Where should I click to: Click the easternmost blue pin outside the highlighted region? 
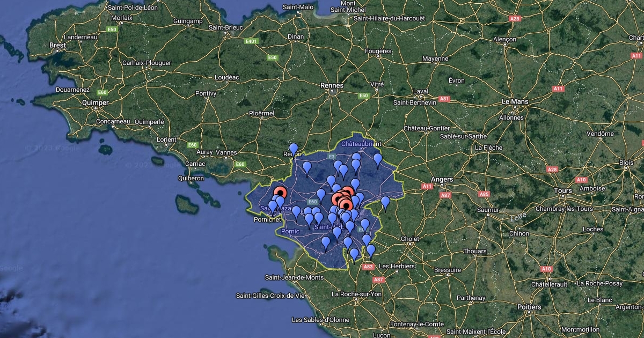(385, 202)
